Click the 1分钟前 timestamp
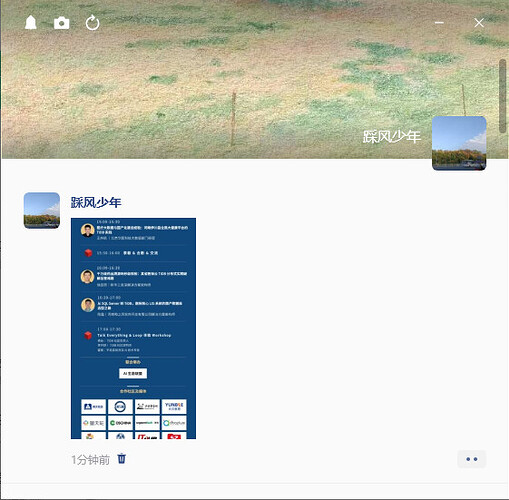Image resolution: width=509 pixels, height=500 pixels. [x=90, y=460]
